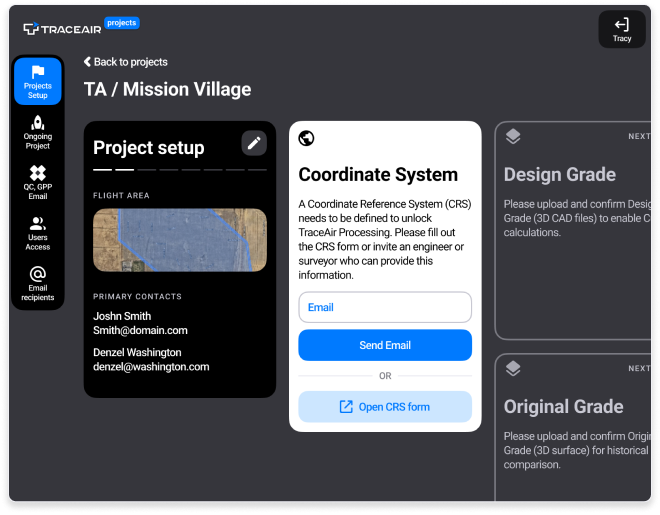Click layers icon on Original Grade card
The width and height of the screenshot is (660, 515).
pos(513,368)
